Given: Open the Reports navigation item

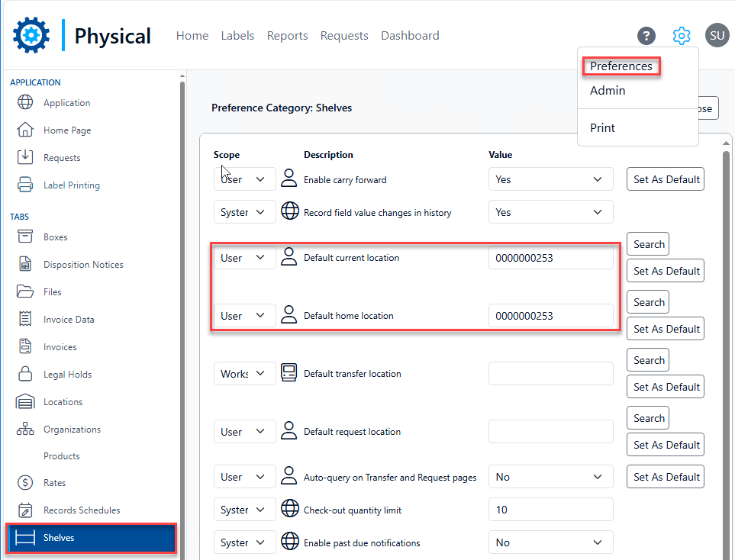Looking at the screenshot, I should (287, 36).
